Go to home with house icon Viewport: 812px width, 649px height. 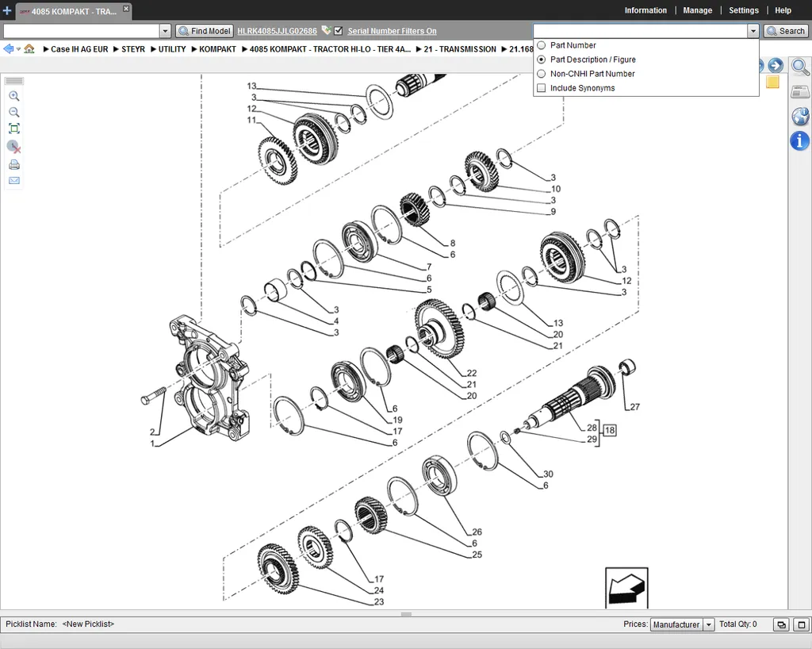[29, 48]
